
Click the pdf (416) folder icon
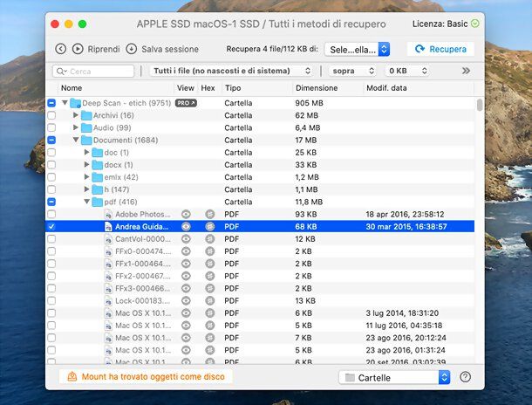[98, 202]
